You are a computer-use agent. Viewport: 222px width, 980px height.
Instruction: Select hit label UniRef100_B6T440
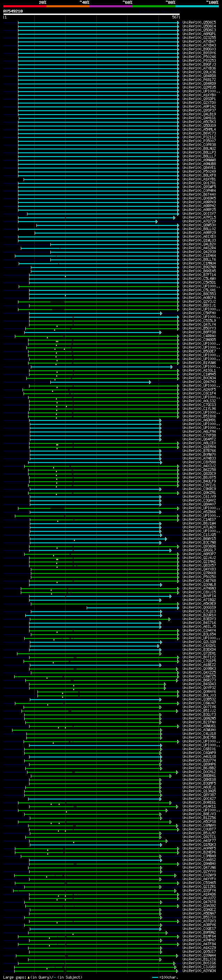(x=199, y=194)
